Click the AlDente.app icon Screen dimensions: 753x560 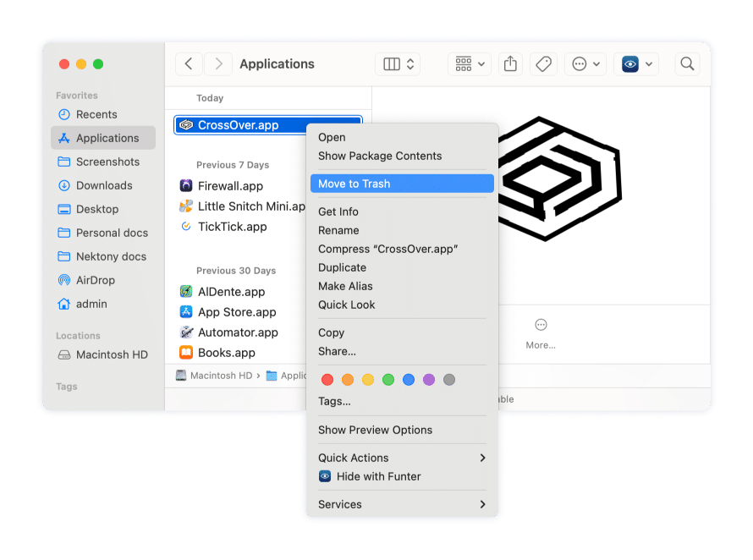click(x=186, y=292)
